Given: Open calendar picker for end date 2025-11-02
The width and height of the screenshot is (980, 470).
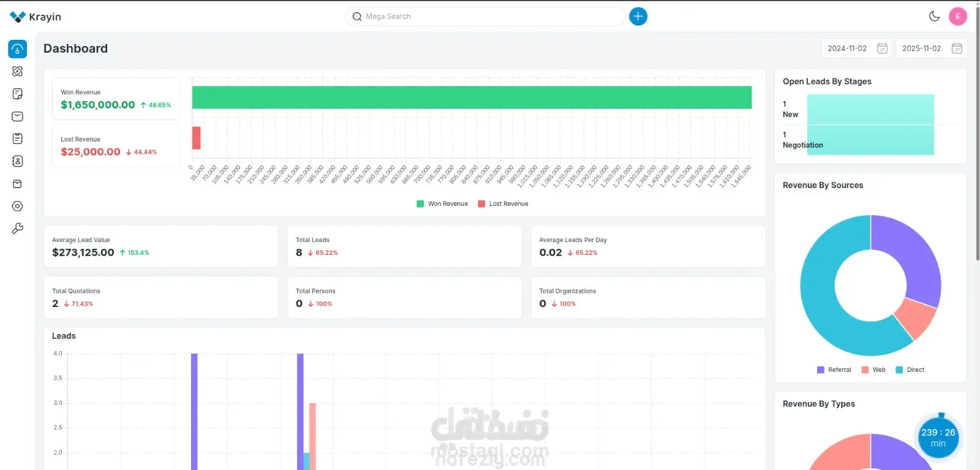Looking at the screenshot, I should coord(957,48).
